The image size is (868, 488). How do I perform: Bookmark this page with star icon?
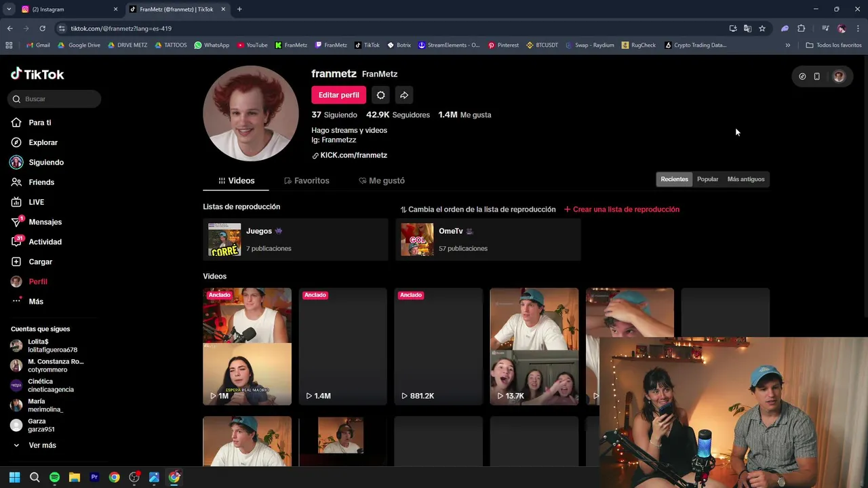click(x=762, y=28)
